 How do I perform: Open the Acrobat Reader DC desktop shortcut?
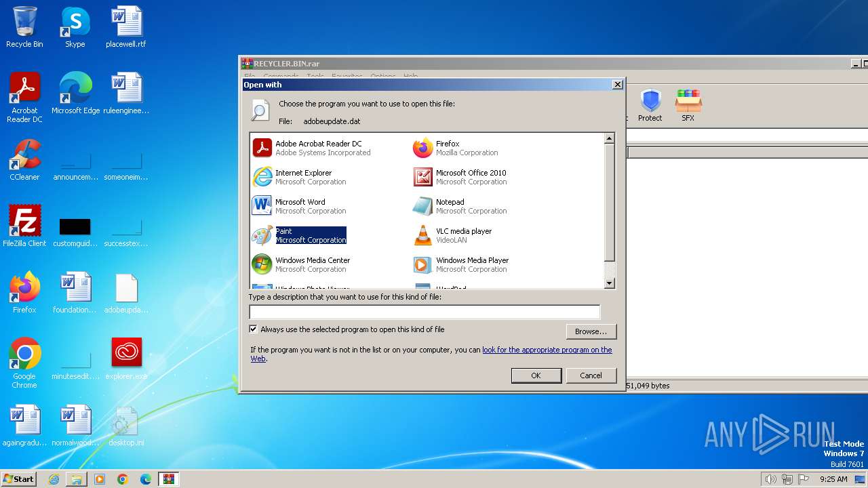coord(24,98)
